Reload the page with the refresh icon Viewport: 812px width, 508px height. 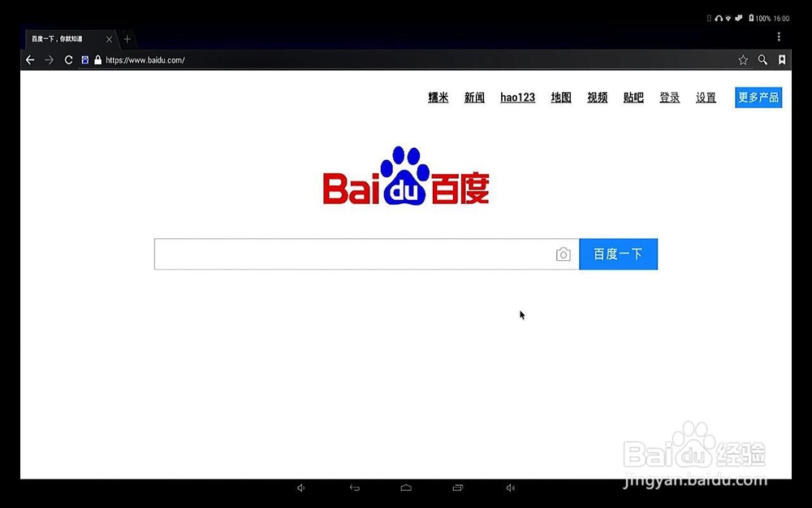tap(69, 59)
